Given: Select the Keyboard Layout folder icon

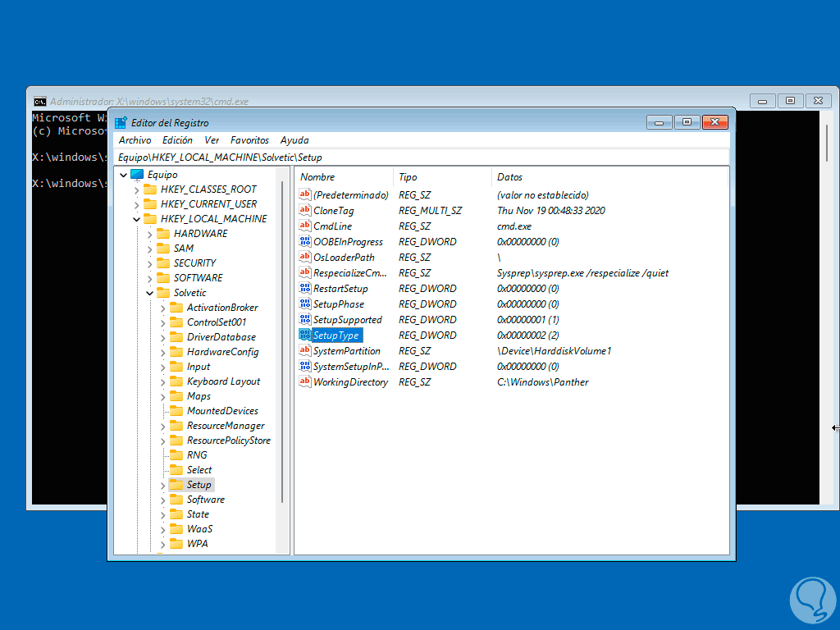Looking at the screenshot, I should click(176, 381).
